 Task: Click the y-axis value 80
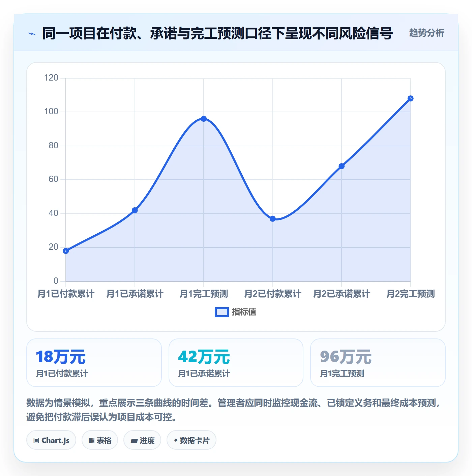click(54, 146)
